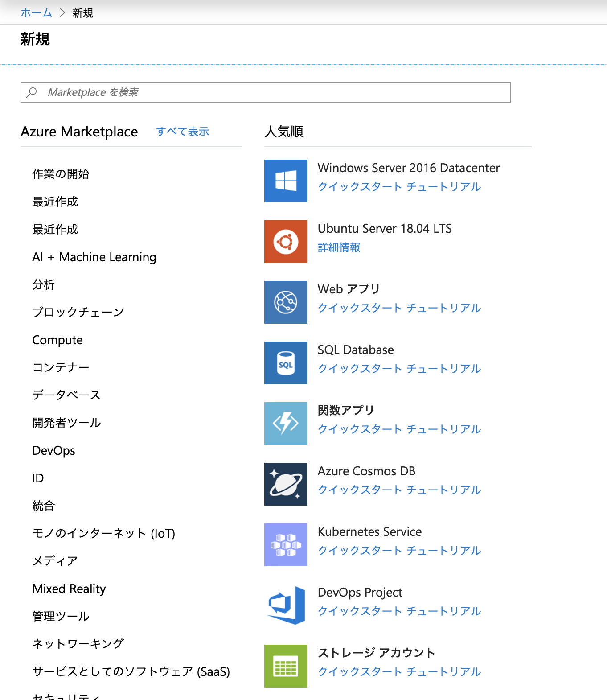Select the 分析 category

(x=44, y=285)
